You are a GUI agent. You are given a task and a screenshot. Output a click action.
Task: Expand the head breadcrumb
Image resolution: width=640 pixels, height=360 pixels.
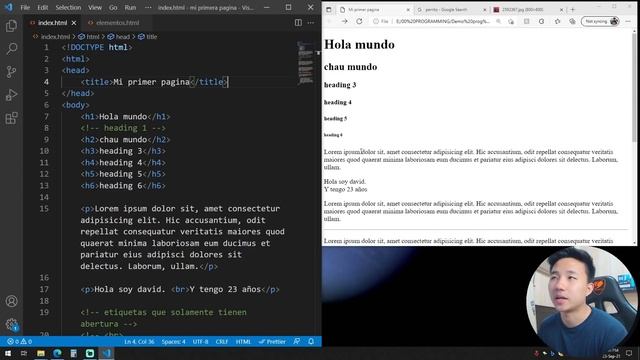pos(119,37)
